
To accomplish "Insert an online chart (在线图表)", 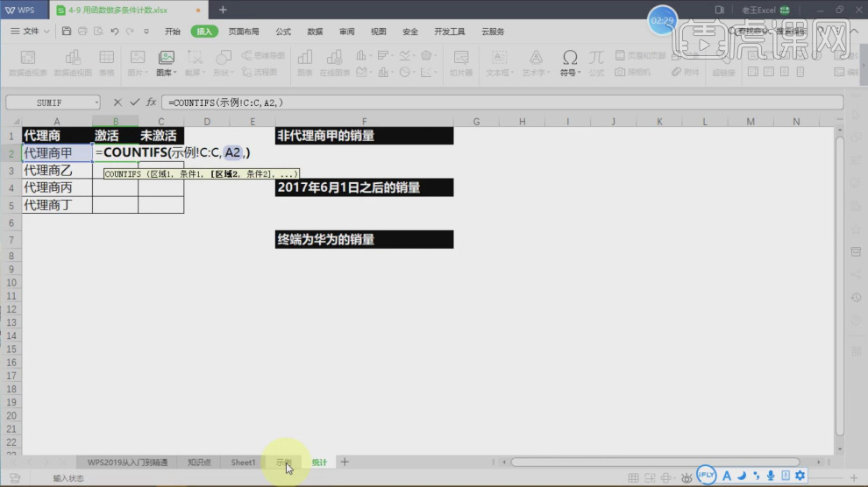I will 334,64.
